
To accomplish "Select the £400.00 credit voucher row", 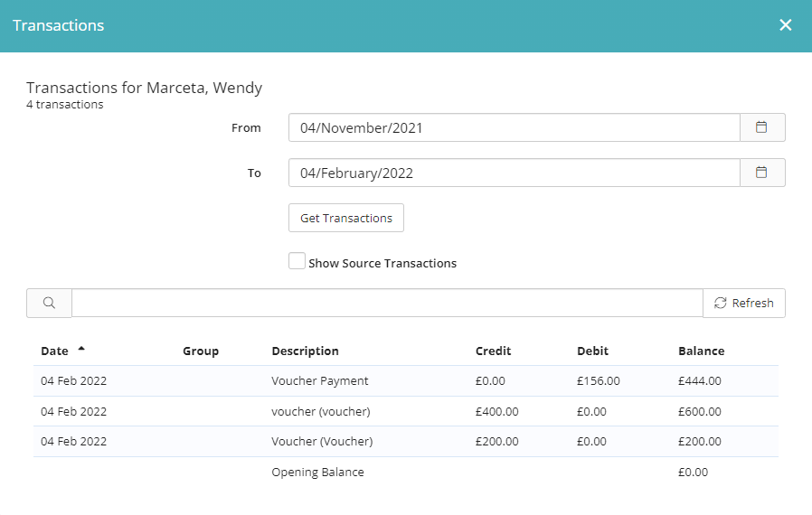I will 320,412.
